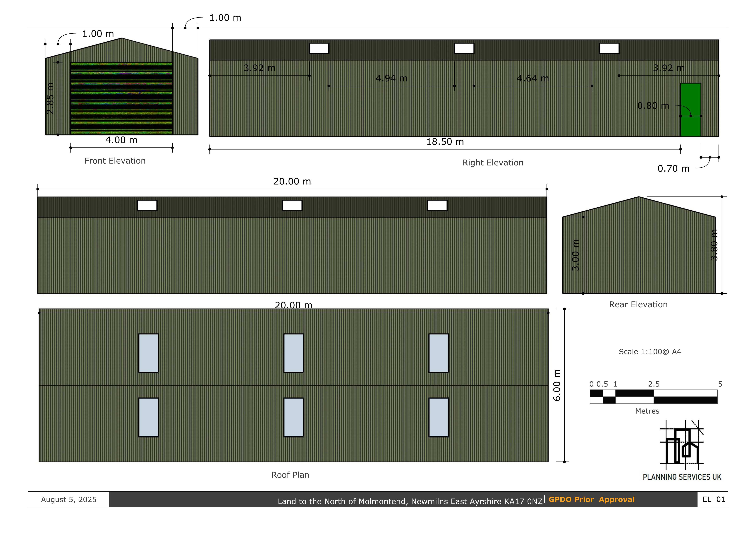Click the '0.80 m' door dimension

[653, 106]
